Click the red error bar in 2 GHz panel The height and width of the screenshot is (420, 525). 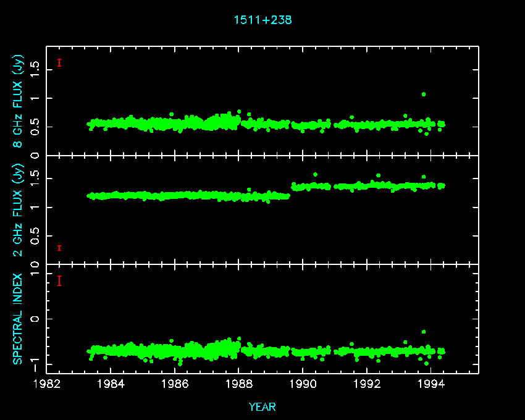point(59,248)
